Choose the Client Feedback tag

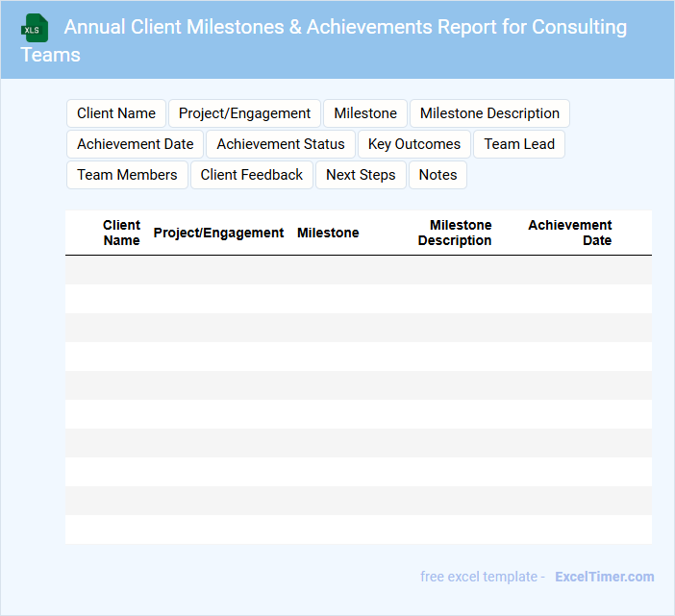click(252, 175)
